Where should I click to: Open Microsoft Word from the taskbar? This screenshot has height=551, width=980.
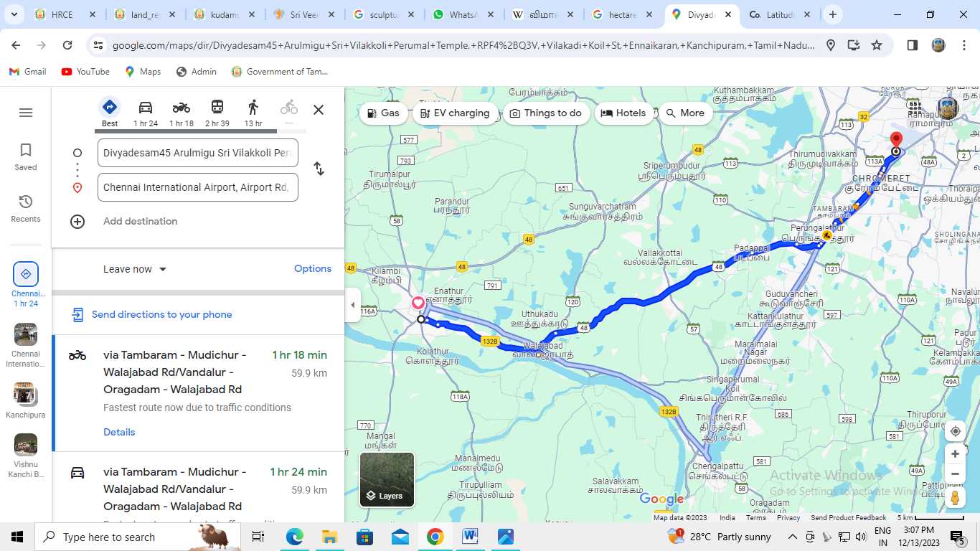pos(470,537)
